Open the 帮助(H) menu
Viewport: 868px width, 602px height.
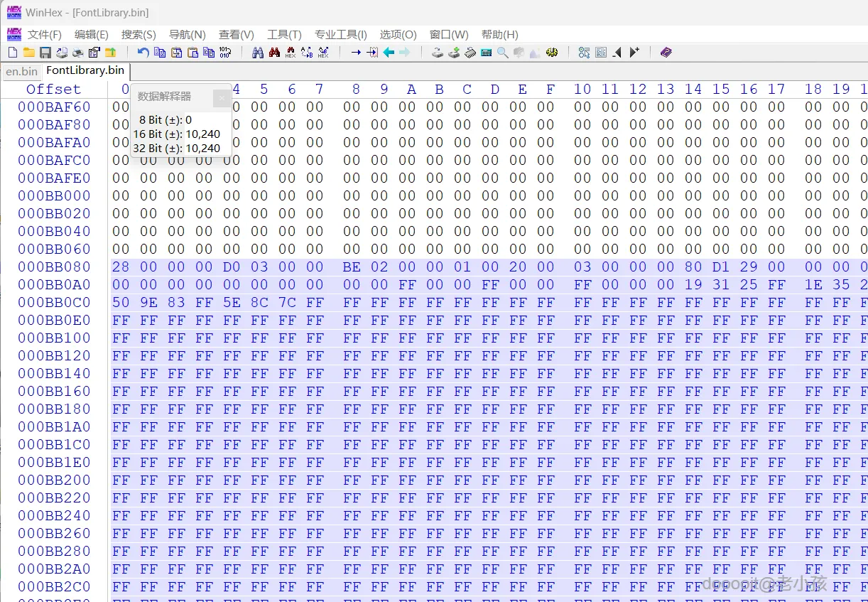pos(500,34)
